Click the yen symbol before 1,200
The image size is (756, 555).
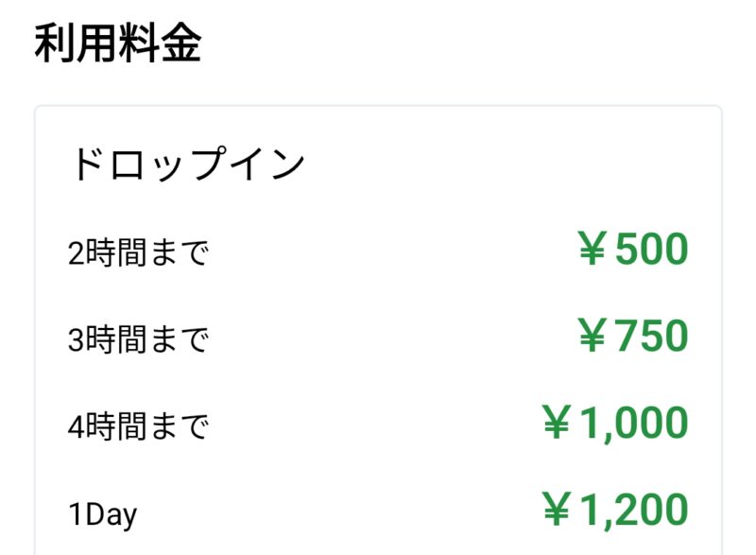tap(556, 510)
